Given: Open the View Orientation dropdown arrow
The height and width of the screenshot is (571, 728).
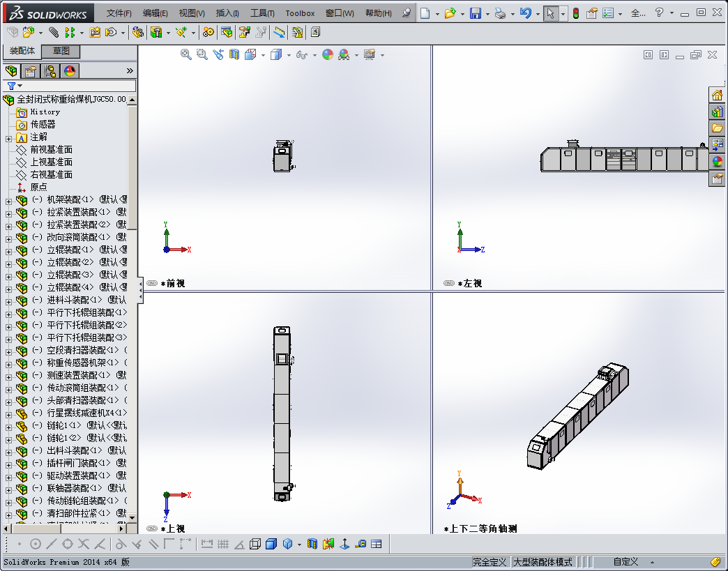Looking at the screenshot, I should click(264, 55).
